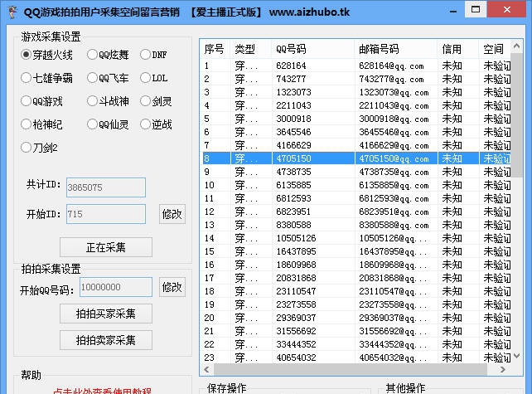Maximize the application window
532x394 pixels.
click(x=476, y=9)
